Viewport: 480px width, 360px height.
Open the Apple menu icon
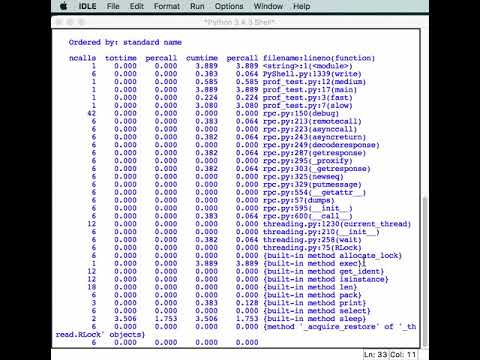click(63, 6)
